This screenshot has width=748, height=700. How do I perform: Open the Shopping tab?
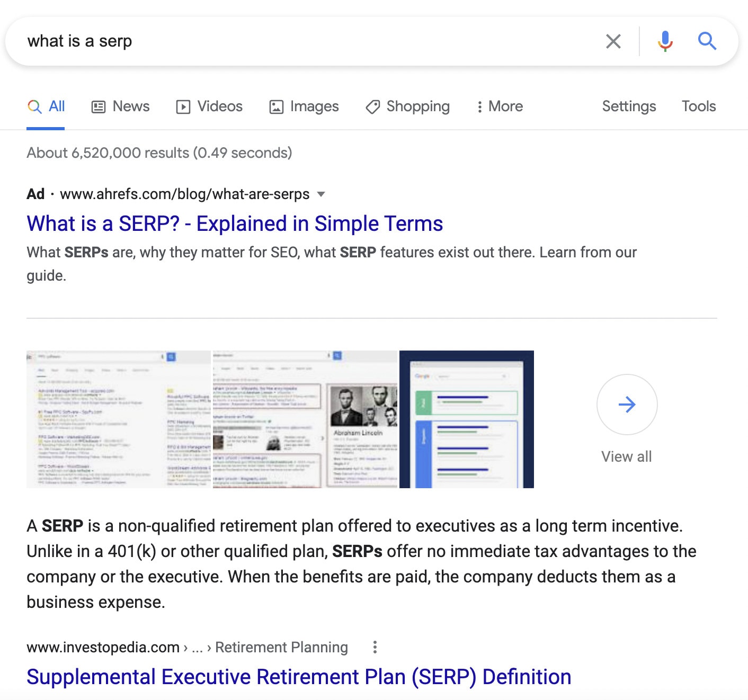407,106
